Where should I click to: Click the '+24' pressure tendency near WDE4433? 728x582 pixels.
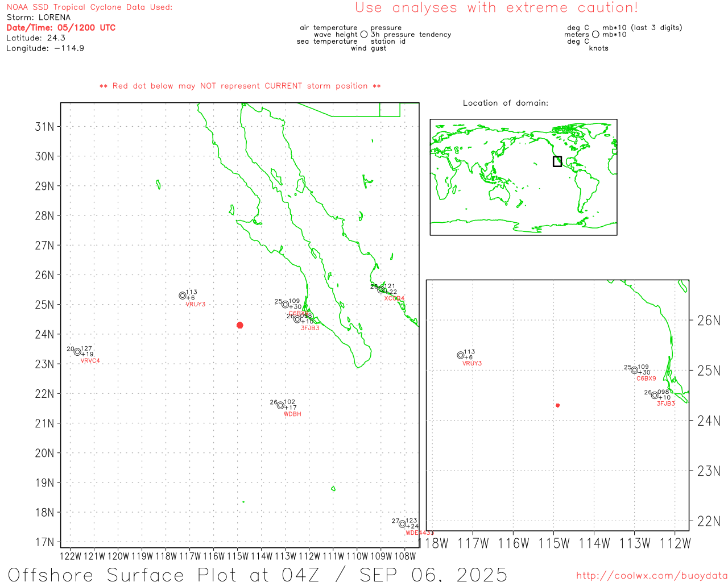pyautogui.click(x=412, y=526)
